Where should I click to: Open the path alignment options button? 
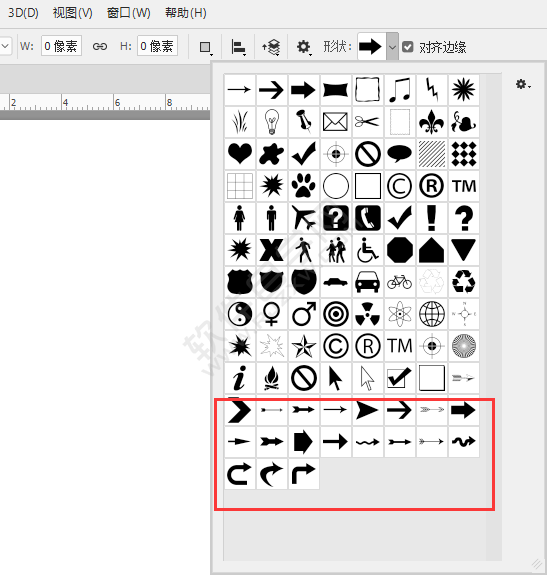tap(239, 47)
